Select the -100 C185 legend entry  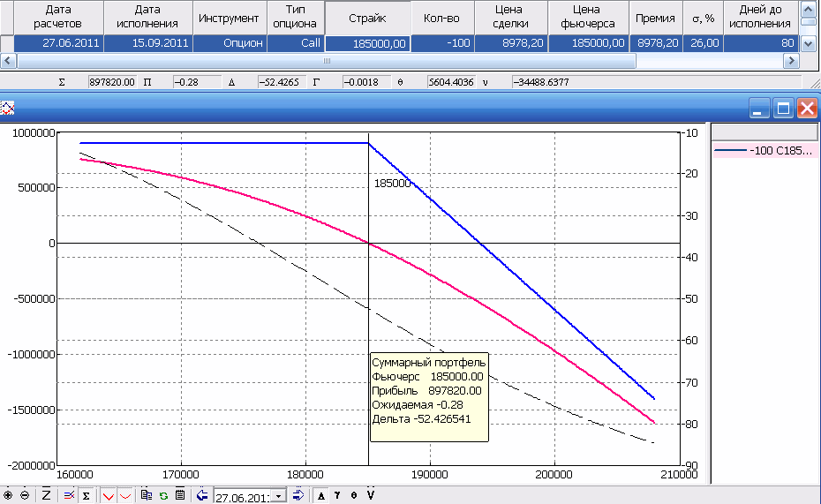[765, 151]
